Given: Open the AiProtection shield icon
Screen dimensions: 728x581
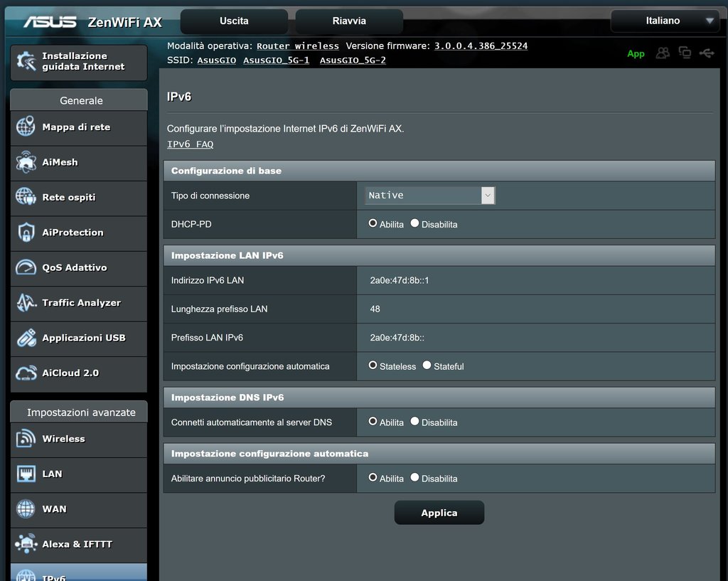Looking at the screenshot, I should click(26, 233).
